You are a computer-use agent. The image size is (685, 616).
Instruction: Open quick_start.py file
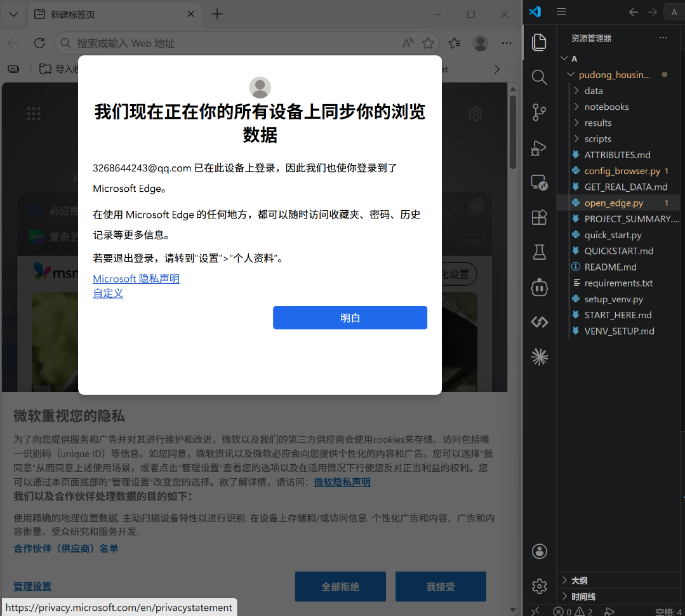coord(613,235)
